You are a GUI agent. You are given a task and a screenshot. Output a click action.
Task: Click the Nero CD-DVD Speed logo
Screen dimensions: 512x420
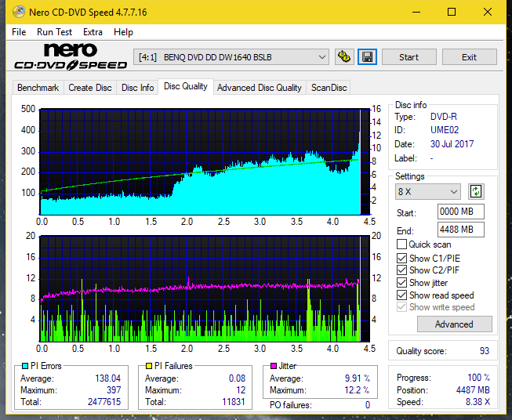(x=71, y=57)
